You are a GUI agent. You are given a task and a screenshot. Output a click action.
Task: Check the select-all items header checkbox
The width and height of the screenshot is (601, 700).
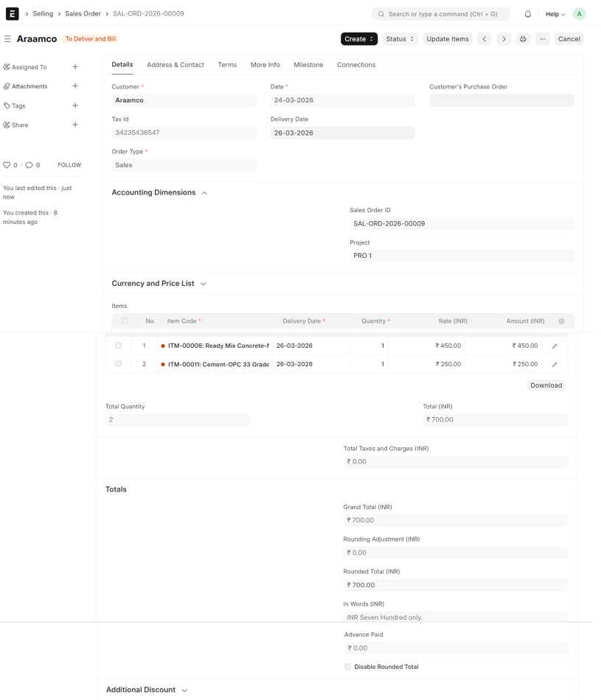[x=125, y=321]
